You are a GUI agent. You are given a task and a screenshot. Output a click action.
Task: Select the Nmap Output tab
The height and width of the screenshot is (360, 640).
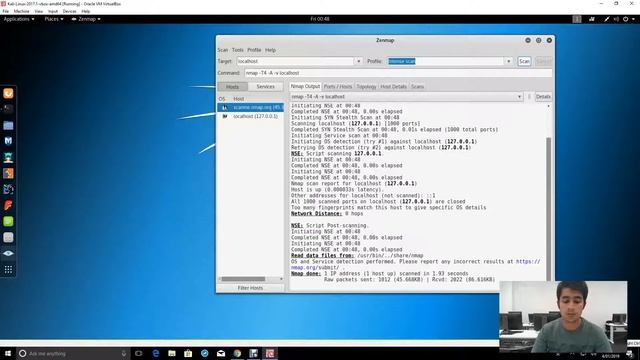click(305, 87)
